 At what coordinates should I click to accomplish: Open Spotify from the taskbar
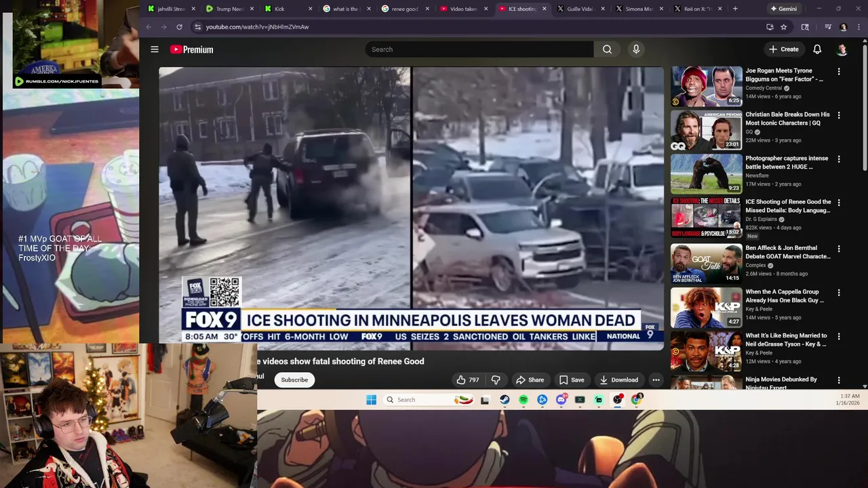click(x=524, y=400)
